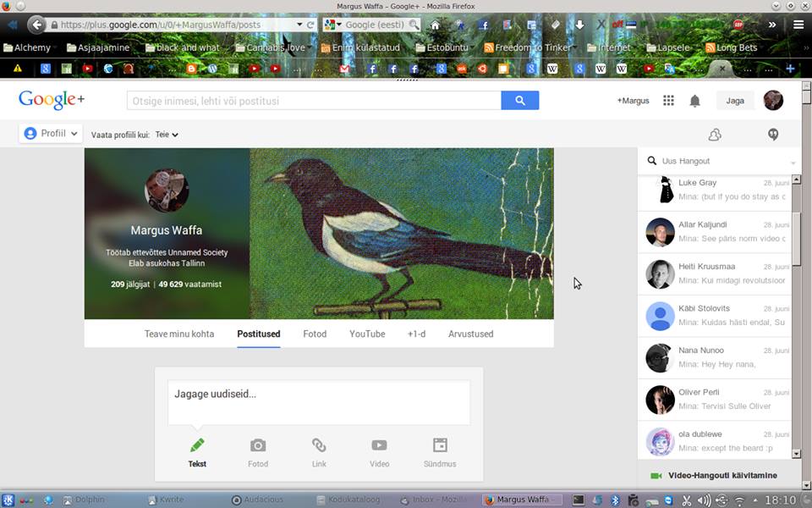Expand the Uus Hangout options arrow
Viewport: 812px width, 508px height.
click(x=793, y=163)
